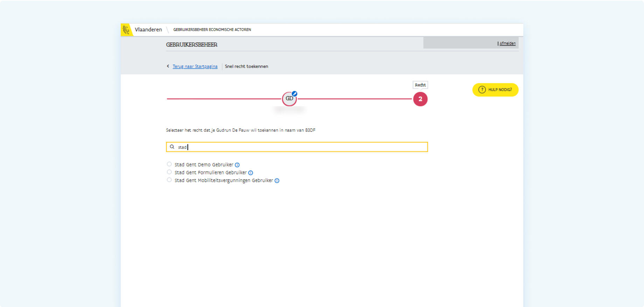Screen dimensions: 644x307
Task: Click the Recht step label
Action: 420,85
